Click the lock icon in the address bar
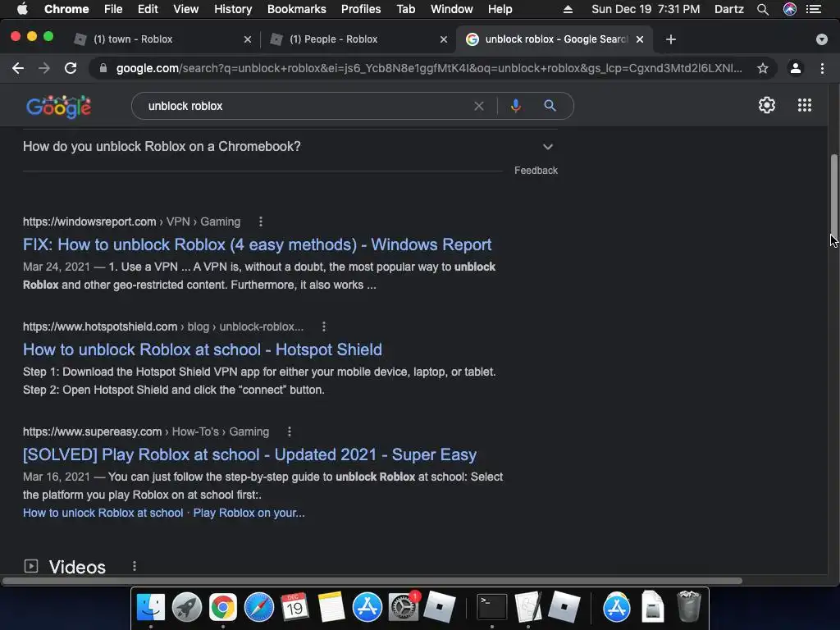Screen dimensions: 840x630 [103, 68]
